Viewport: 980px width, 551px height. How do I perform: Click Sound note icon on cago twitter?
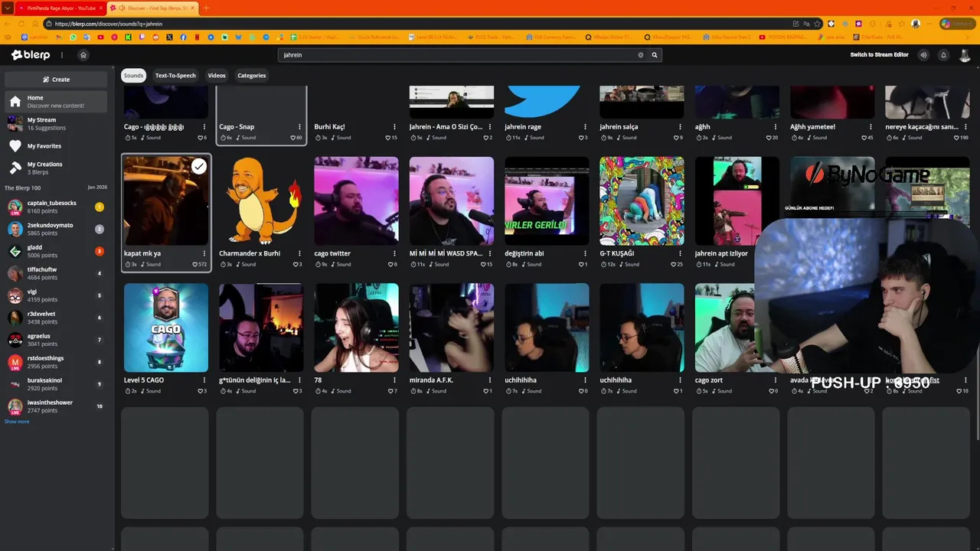tap(334, 265)
